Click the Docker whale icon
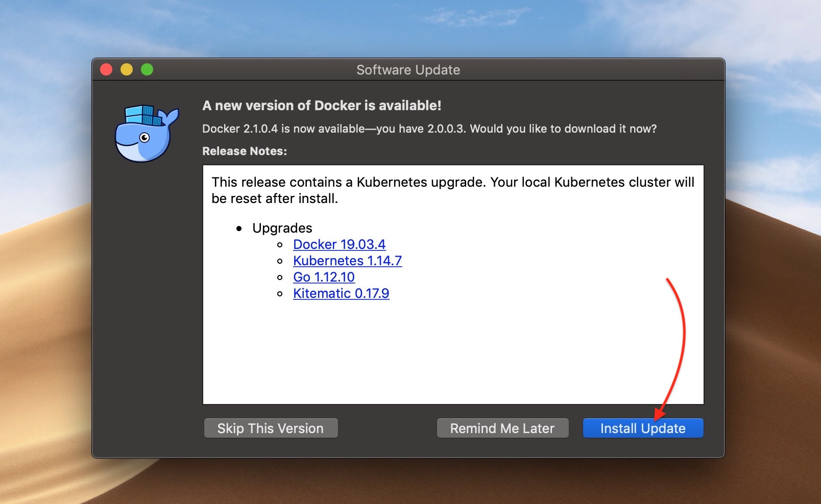The width and height of the screenshot is (821, 504). 147,134
